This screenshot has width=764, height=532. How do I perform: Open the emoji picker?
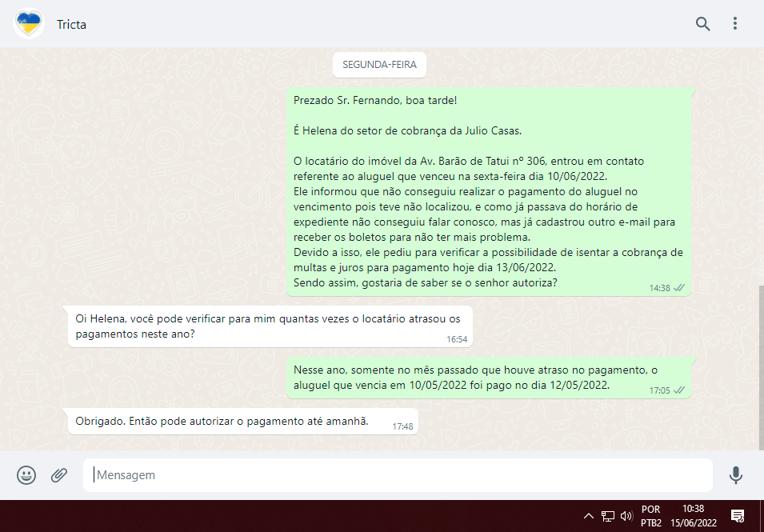tap(26, 475)
